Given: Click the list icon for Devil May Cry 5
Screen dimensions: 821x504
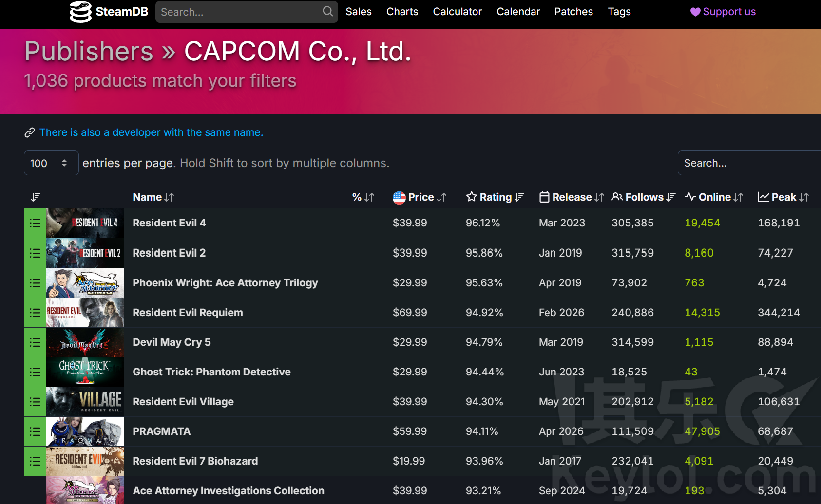Looking at the screenshot, I should click(x=35, y=342).
